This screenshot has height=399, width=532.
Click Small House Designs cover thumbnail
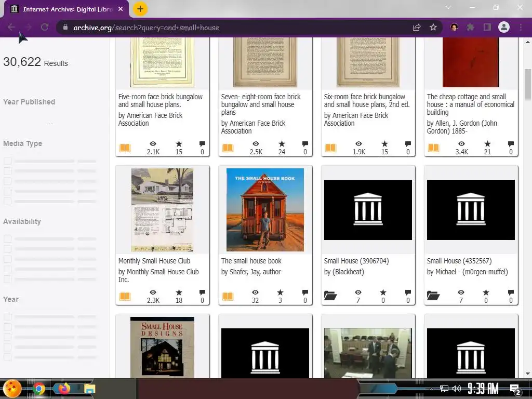pyautogui.click(x=162, y=348)
